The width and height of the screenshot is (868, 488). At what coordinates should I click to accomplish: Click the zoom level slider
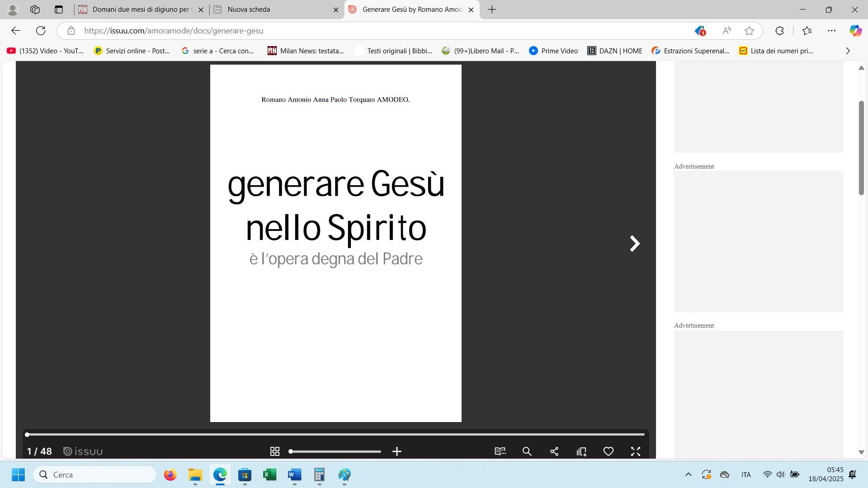coord(335,451)
